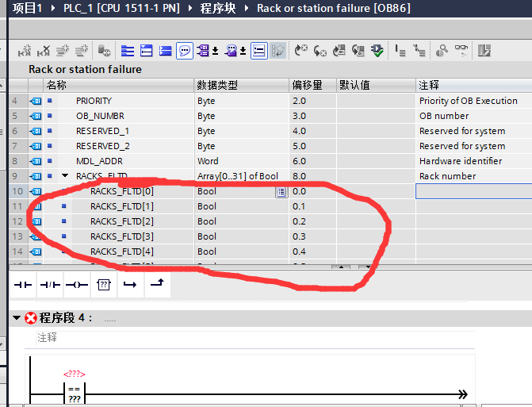The width and height of the screenshot is (532, 407).
Task: Click the monitoring glasses toolbar icon
Action: click(461, 51)
